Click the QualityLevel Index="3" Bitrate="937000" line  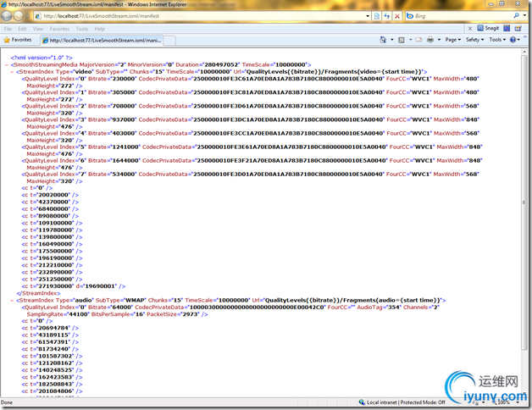pos(251,123)
